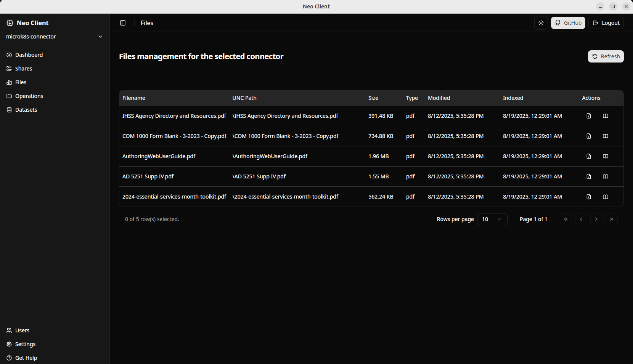
Task: Go to the next page of files
Action: (596, 219)
